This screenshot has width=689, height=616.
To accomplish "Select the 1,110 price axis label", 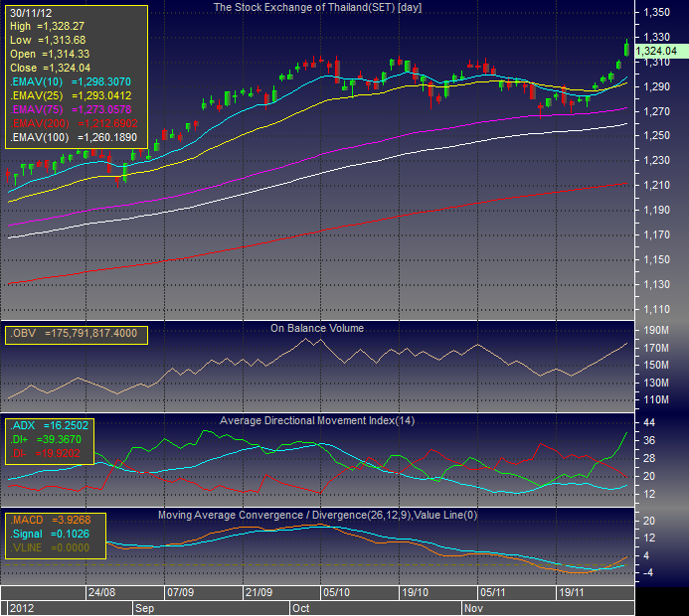I will (656, 310).
